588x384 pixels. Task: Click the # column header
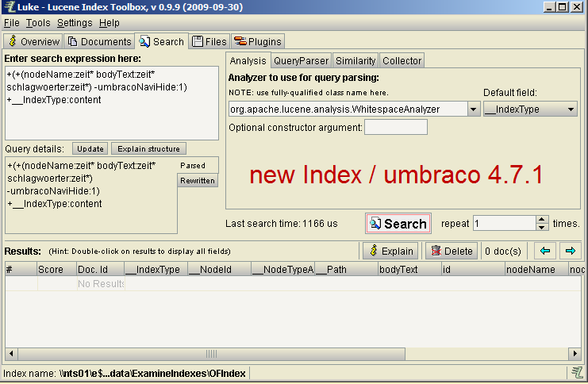(21, 269)
